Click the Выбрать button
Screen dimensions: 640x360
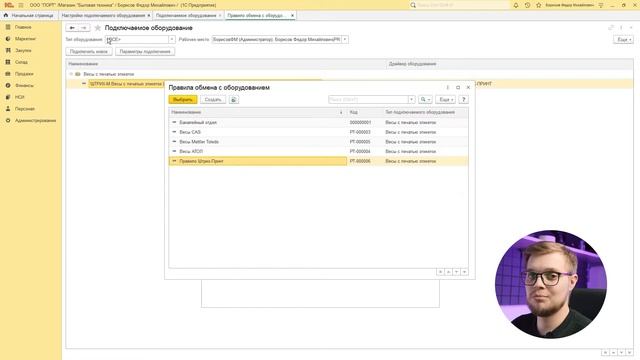(183, 100)
